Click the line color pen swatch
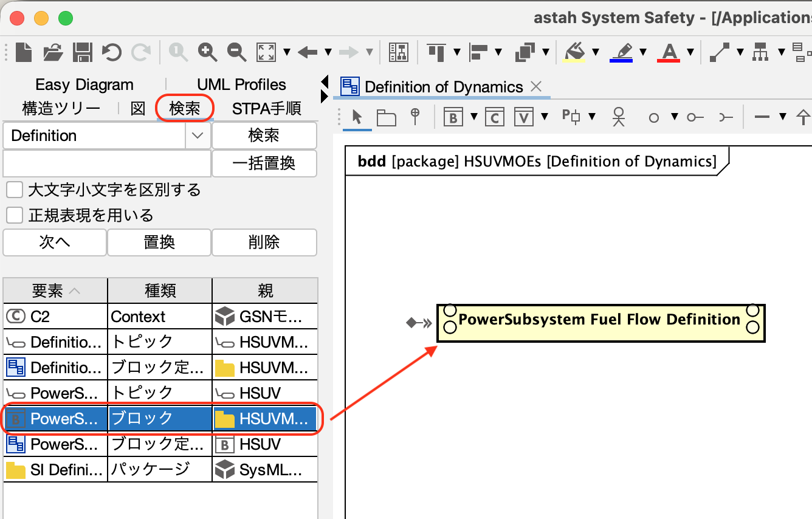This screenshot has height=519, width=812. coord(621,52)
